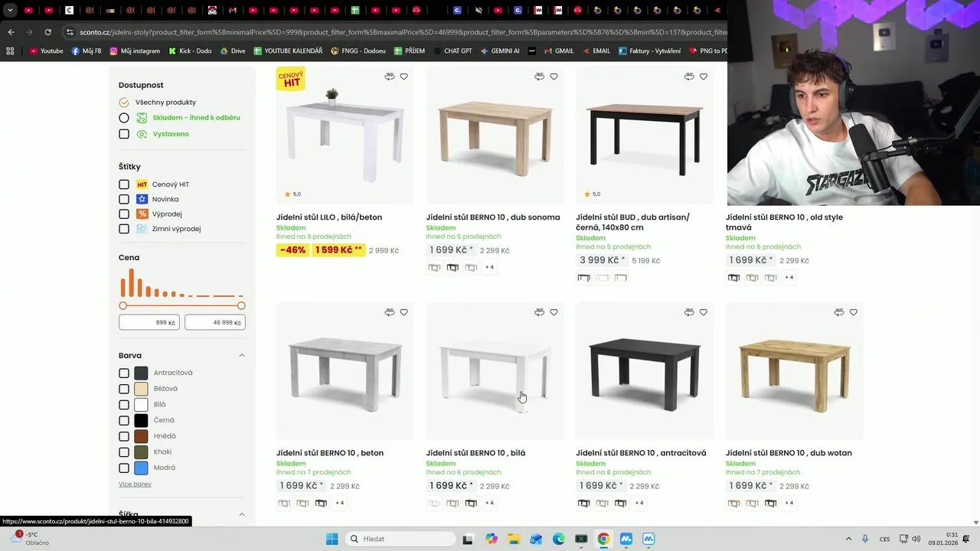Add LILO table to favorites heart icon
This screenshot has height=551, width=980.
403,77
